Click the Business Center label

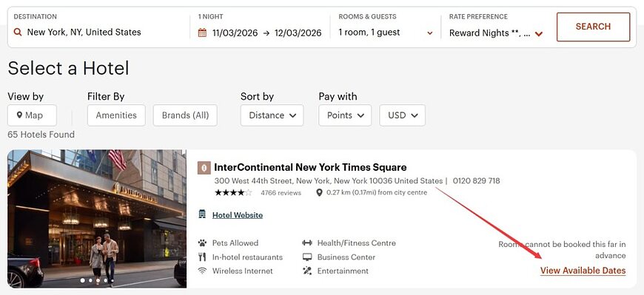pos(346,257)
